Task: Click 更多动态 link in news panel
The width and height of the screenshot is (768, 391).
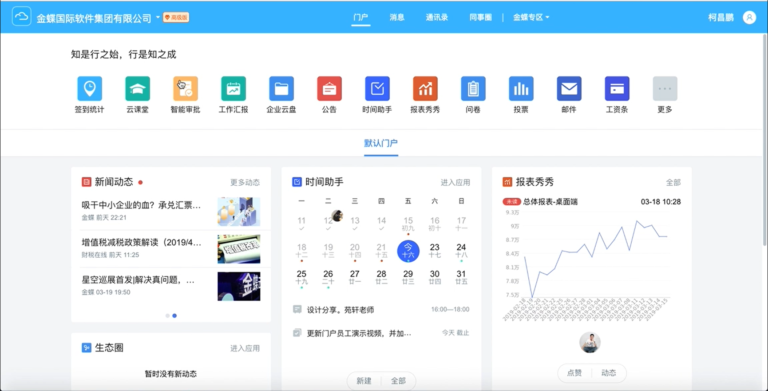Action: 245,183
